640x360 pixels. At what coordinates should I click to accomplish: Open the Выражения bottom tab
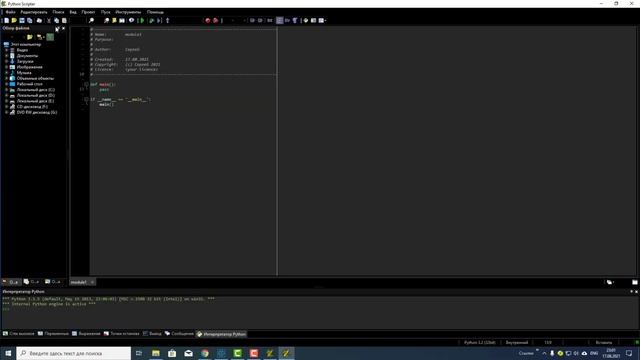coord(86,334)
